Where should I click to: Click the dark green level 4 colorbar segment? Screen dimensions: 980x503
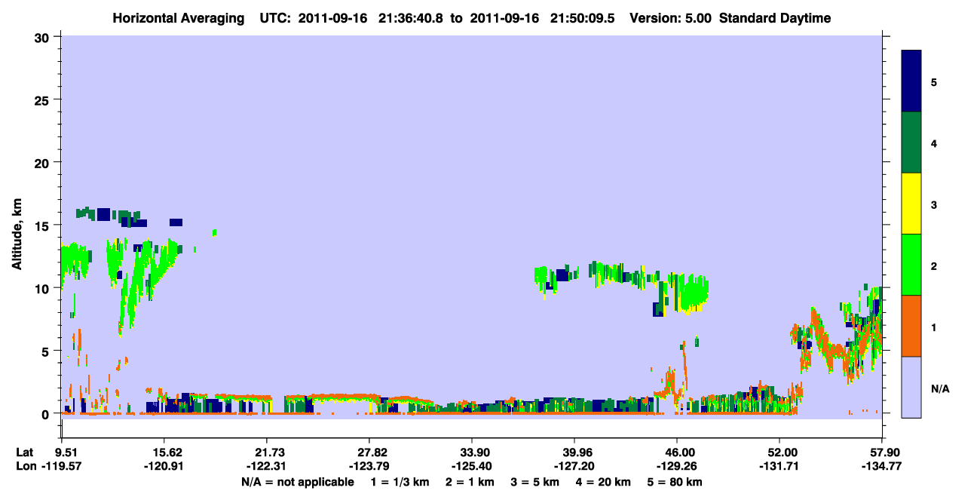pos(911,143)
